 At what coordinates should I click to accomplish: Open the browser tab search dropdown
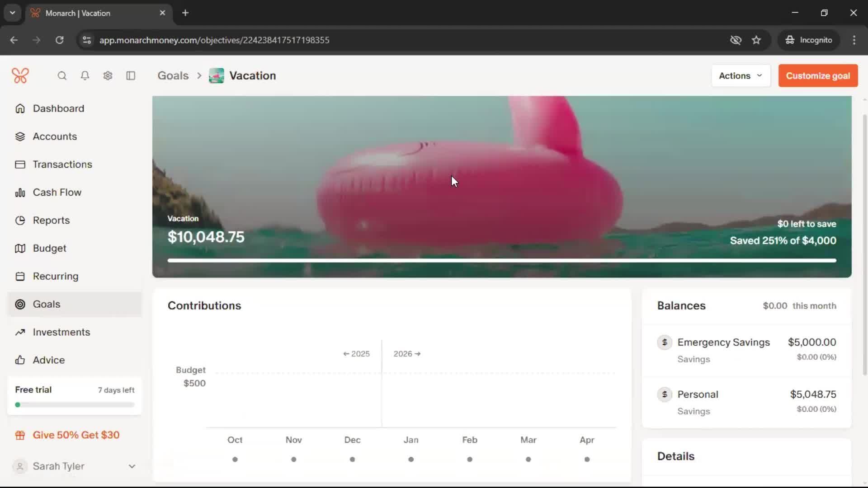coord(12,13)
